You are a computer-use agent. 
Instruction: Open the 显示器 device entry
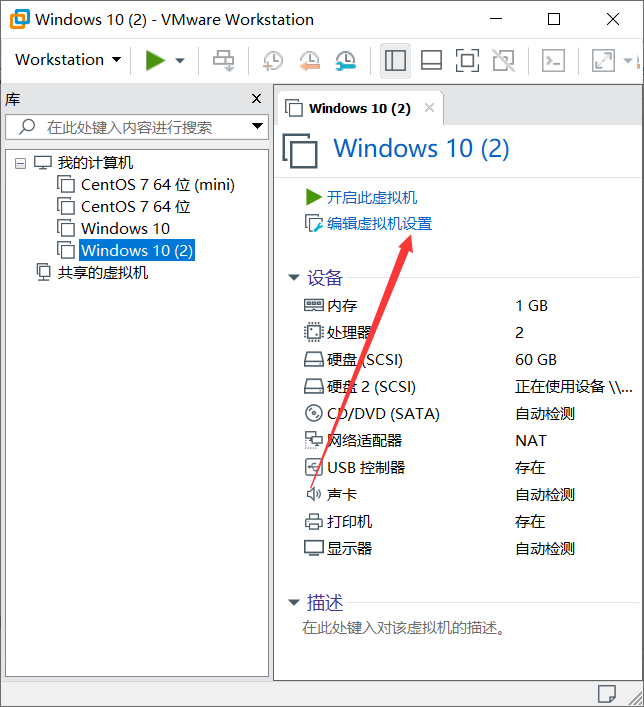pyautogui.click(x=349, y=549)
